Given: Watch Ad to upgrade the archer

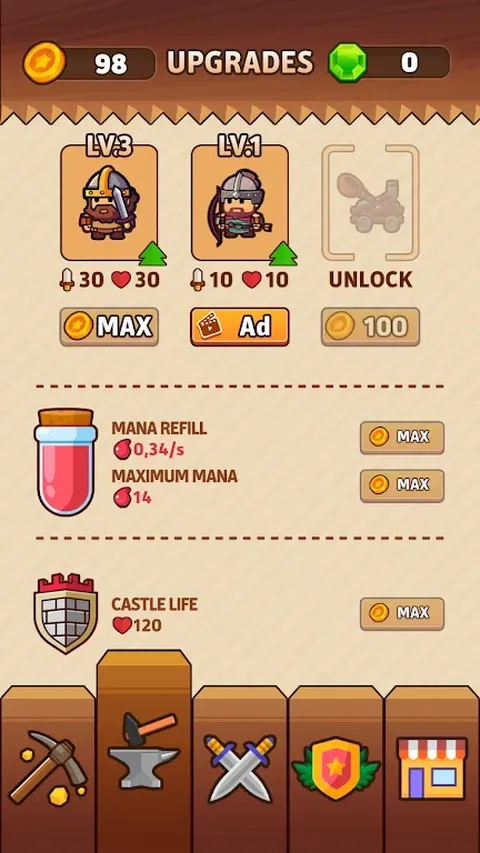Looking at the screenshot, I should pos(240,326).
